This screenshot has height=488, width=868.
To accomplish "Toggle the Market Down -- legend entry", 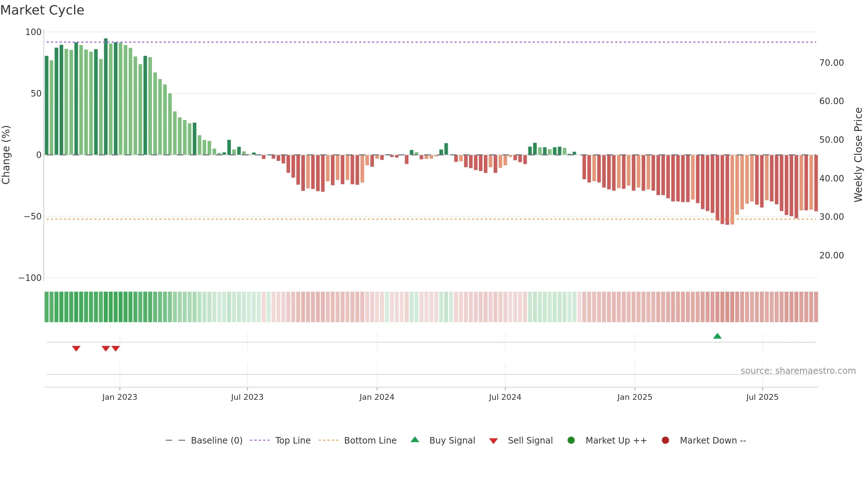I will 704,440.
